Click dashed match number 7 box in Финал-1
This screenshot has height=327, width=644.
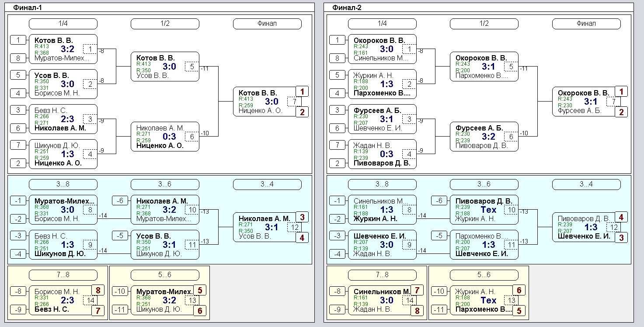294,102
